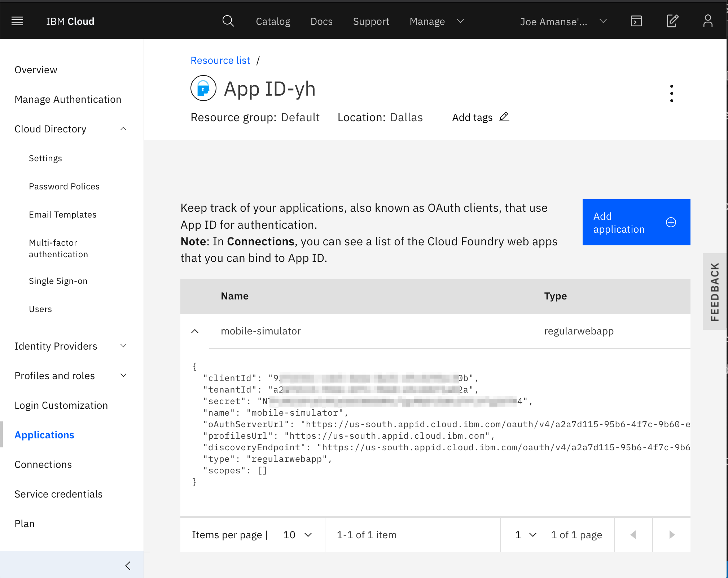Click the search icon in the top bar
Screen dimensions: 728x578
[228, 21]
